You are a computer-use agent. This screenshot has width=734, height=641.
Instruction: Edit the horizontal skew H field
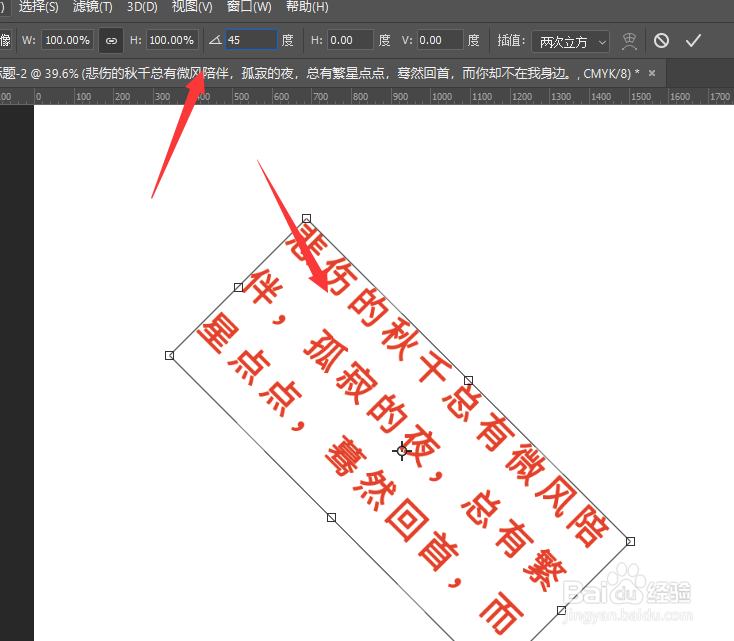pos(350,40)
